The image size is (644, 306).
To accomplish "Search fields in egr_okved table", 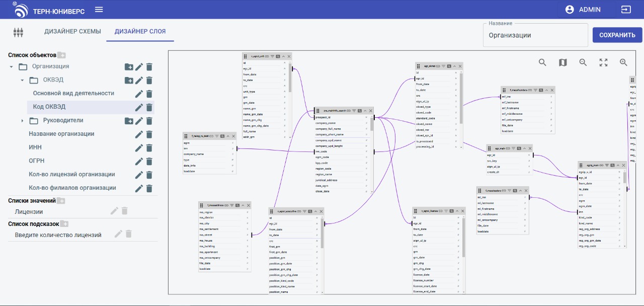I will click(449, 66).
